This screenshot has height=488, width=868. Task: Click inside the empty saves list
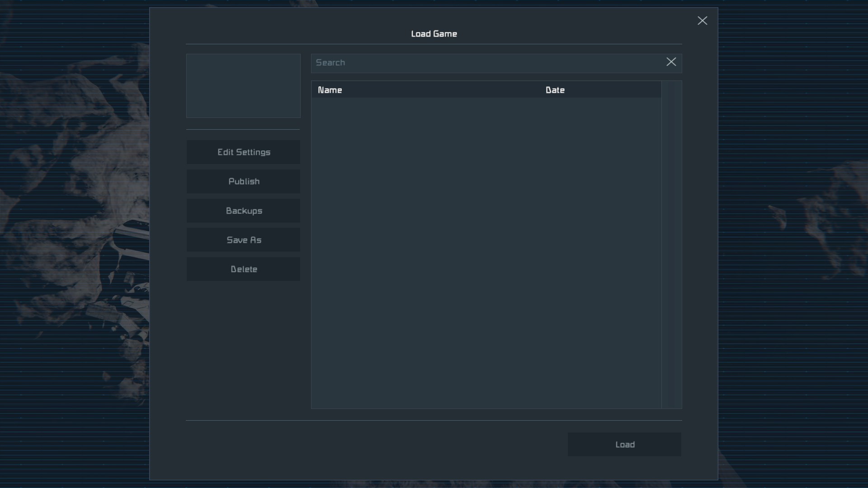pyautogui.click(x=486, y=253)
